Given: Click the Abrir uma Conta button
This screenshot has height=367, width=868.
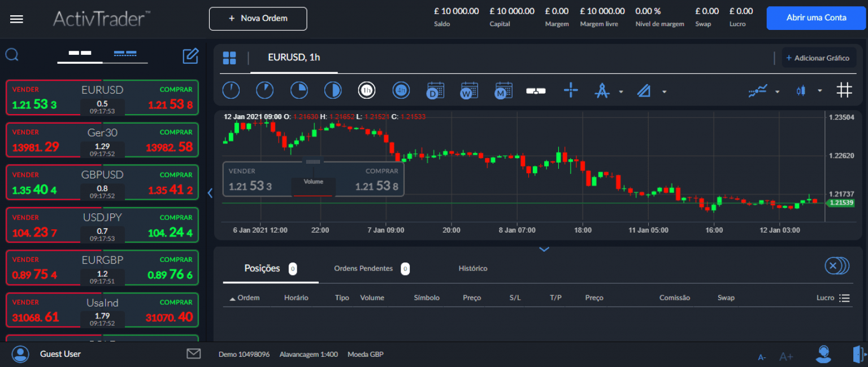Looking at the screenshot, I should click(816, 18).
